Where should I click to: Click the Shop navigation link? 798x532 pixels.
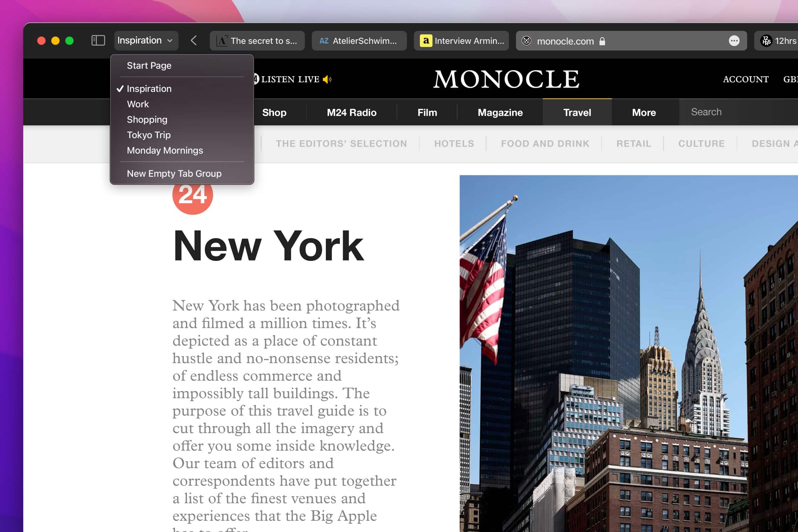(x=275, y=112)
